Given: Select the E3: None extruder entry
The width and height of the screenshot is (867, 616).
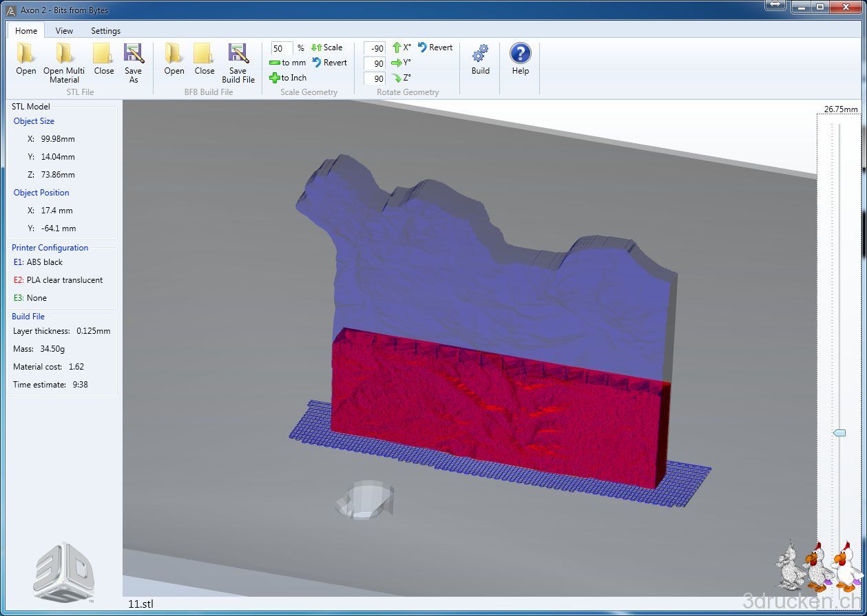Looking at the screenshot, I should [30, 298].
